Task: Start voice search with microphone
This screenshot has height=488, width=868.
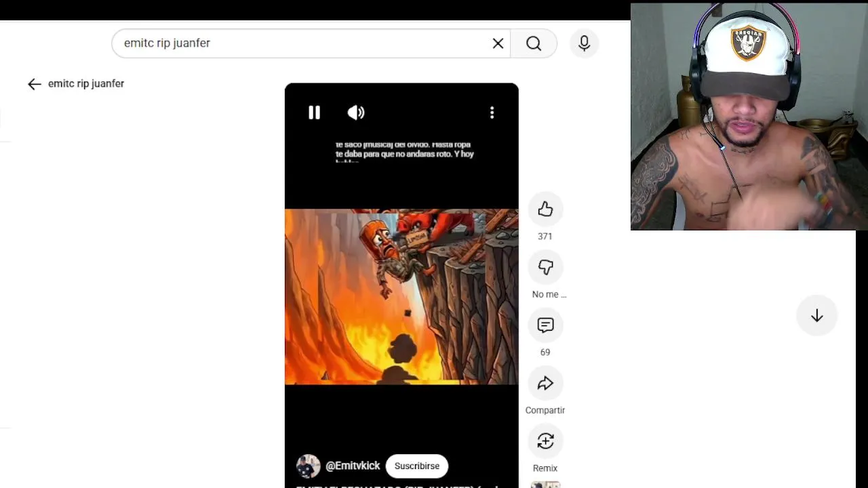Action: click(585, 43)
